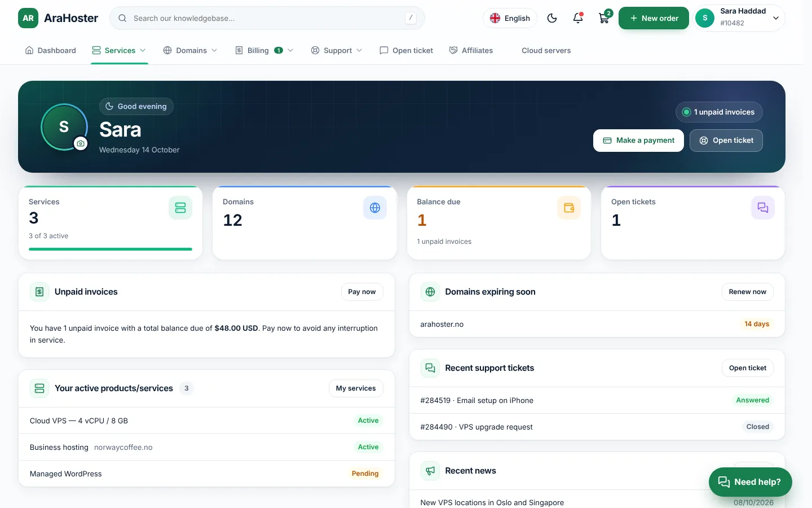Click the My services button
Image resolution: width=812 pixels, height=508 pixels.
pyautogui.click(x=356, y=388)
